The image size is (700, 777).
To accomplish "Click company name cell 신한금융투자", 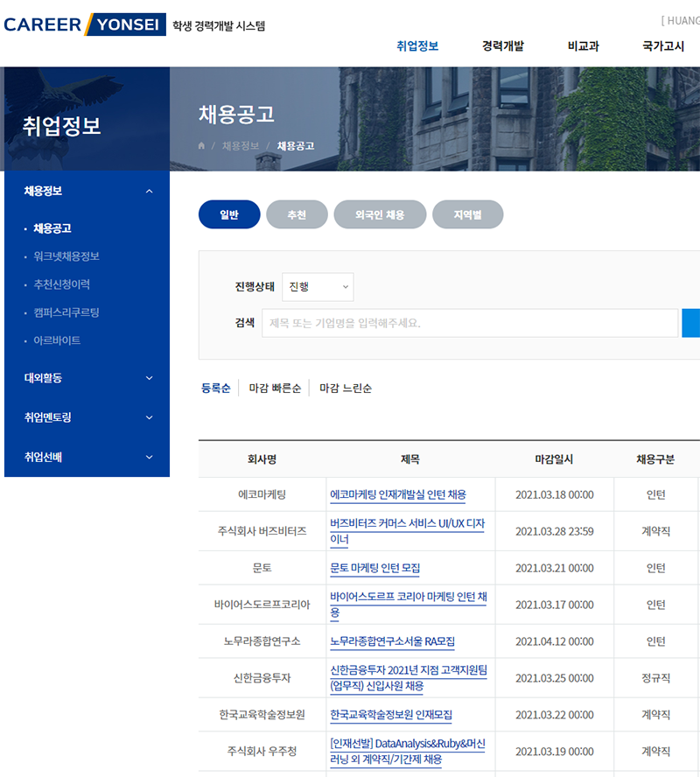I will (x=262, y=678).
